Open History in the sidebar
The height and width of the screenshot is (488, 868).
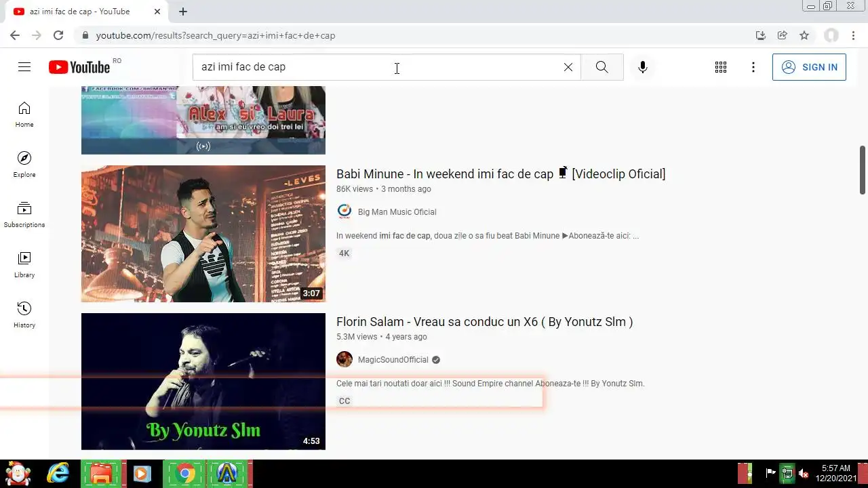24,315
